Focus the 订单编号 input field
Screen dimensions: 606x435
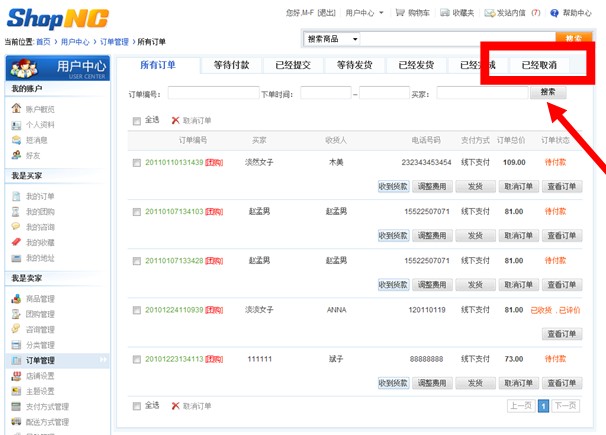tap(213, 93)
